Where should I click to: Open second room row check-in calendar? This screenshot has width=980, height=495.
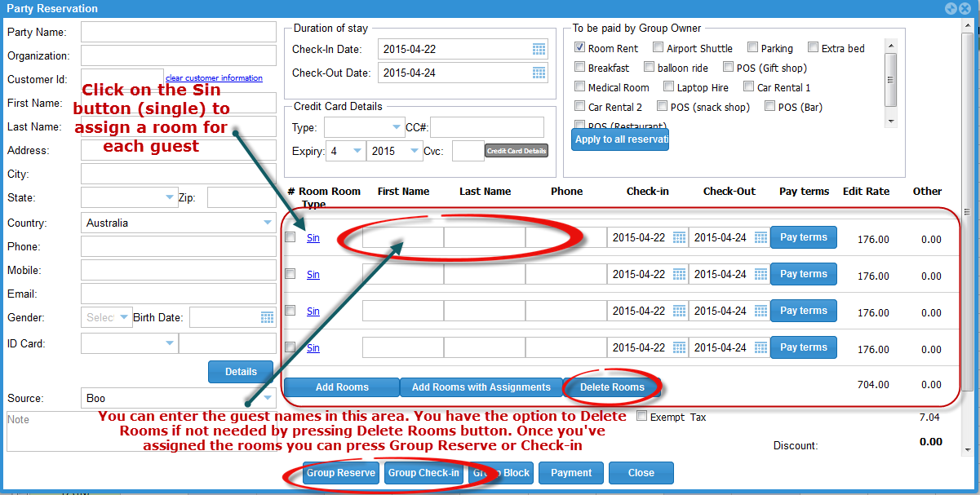click(x=679, y=275)
